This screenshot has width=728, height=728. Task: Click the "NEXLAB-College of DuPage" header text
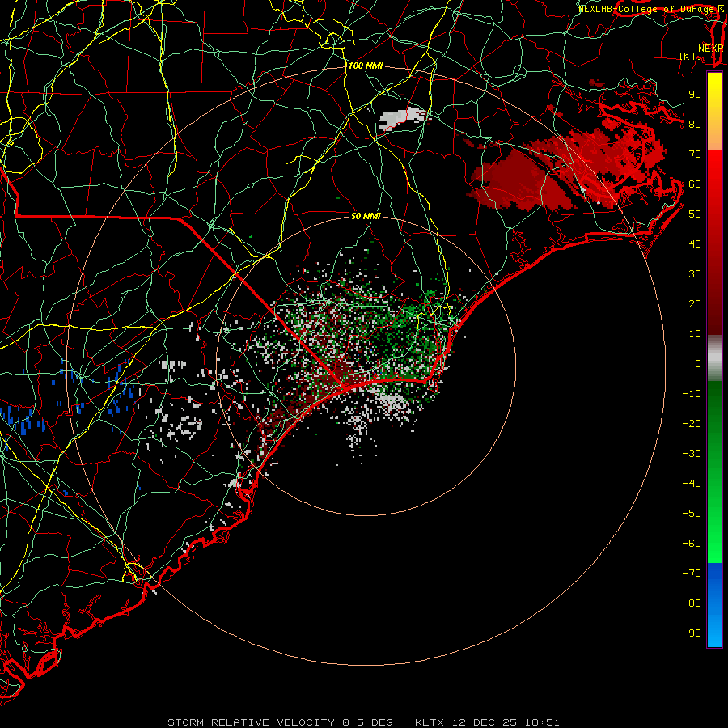coord(645,9)
